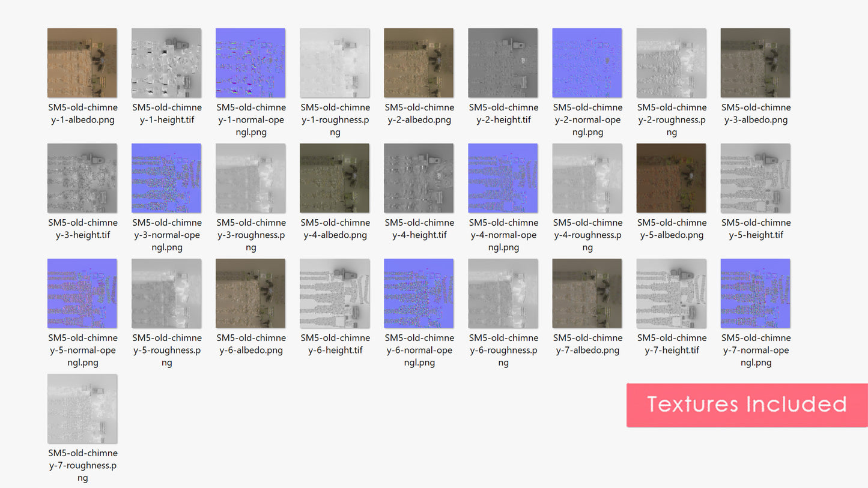Pick the SM5-old-chimney-4-albedo.png thumbnail
This screenshot has height=488, width=868.
click(x=335, y=178)
